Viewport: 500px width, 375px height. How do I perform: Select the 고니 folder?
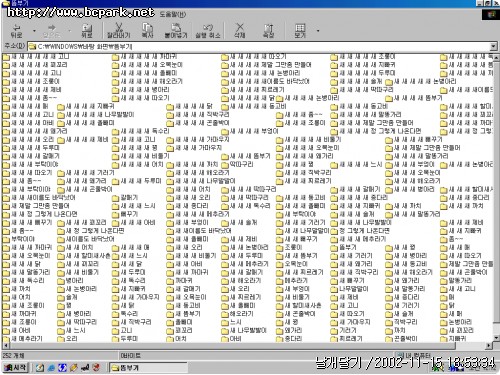point(122,330)
